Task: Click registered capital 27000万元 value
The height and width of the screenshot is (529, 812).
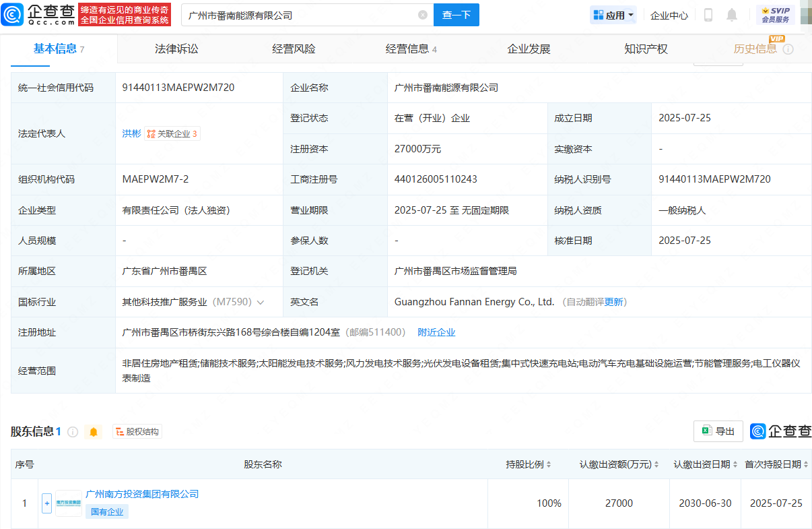Action: [x=417, y=149]
